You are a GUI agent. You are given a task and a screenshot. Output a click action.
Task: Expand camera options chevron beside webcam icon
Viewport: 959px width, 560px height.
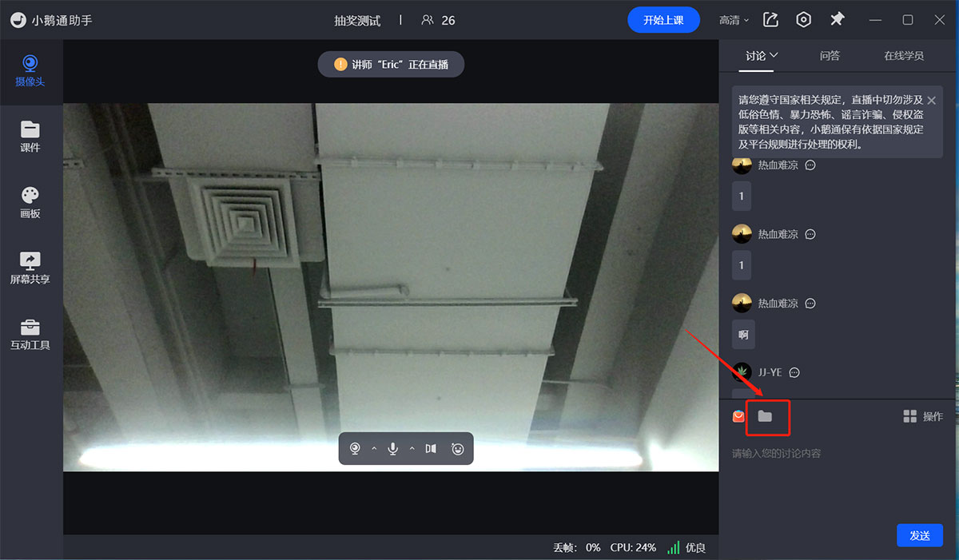[x=374, y=449]
